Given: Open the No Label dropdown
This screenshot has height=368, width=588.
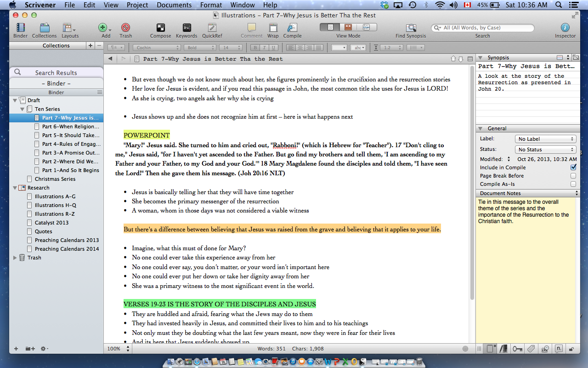Looking at the screenshot, I should (545, 138).
